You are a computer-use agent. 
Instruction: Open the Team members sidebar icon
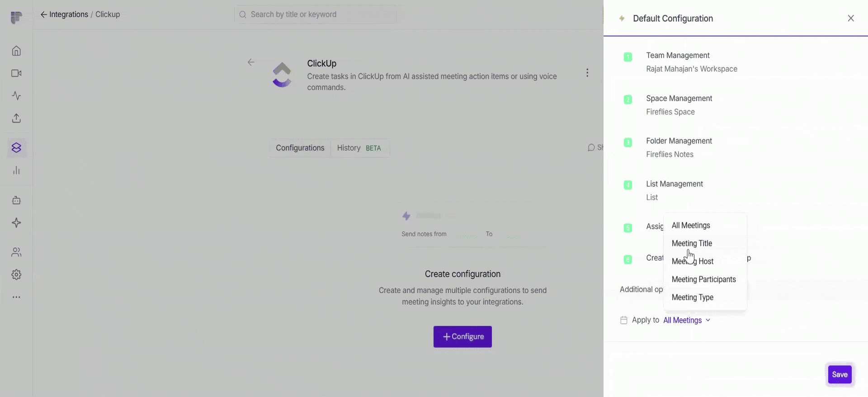(16, 252)
